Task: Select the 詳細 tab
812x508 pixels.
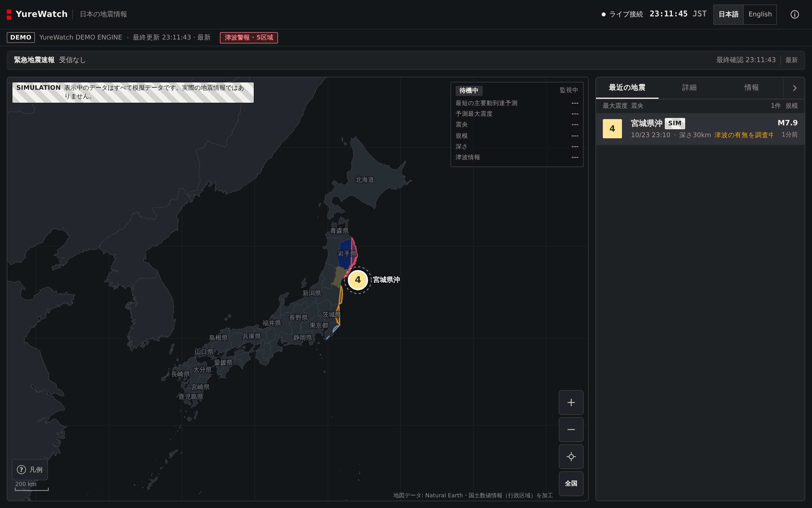Action: click(x=689, y=88)
